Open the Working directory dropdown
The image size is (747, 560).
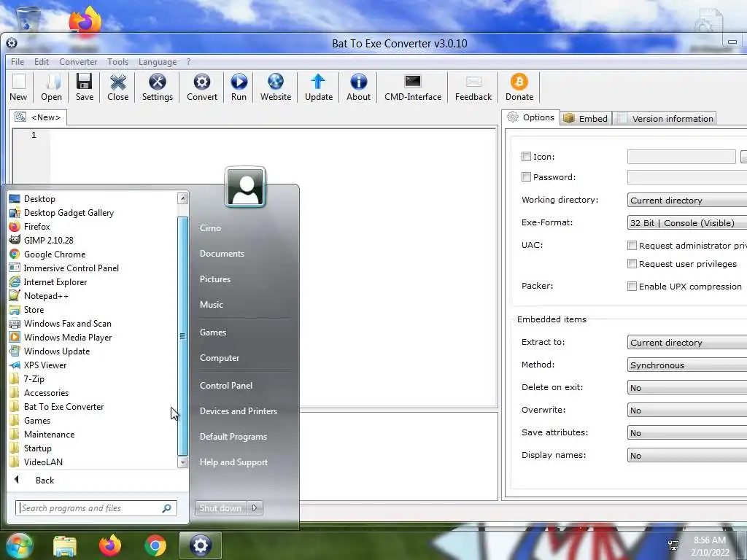tap(687, 201)
